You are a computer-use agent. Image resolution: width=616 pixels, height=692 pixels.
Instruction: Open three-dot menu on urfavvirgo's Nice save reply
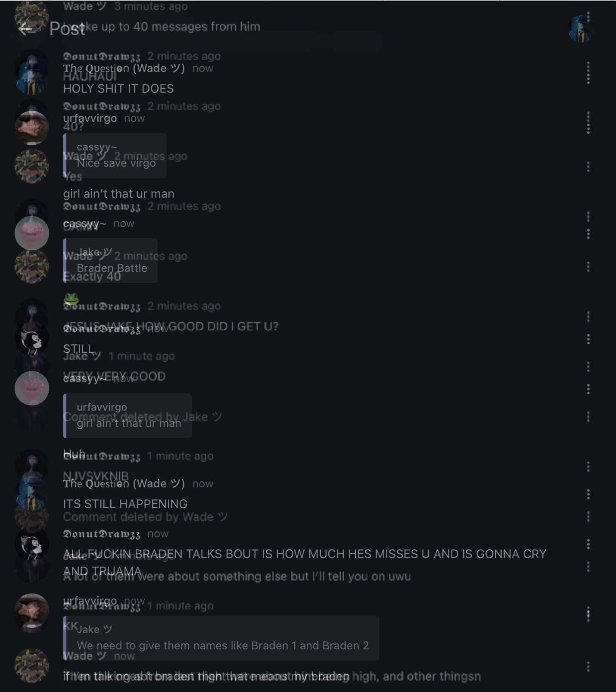pos(588,122)
